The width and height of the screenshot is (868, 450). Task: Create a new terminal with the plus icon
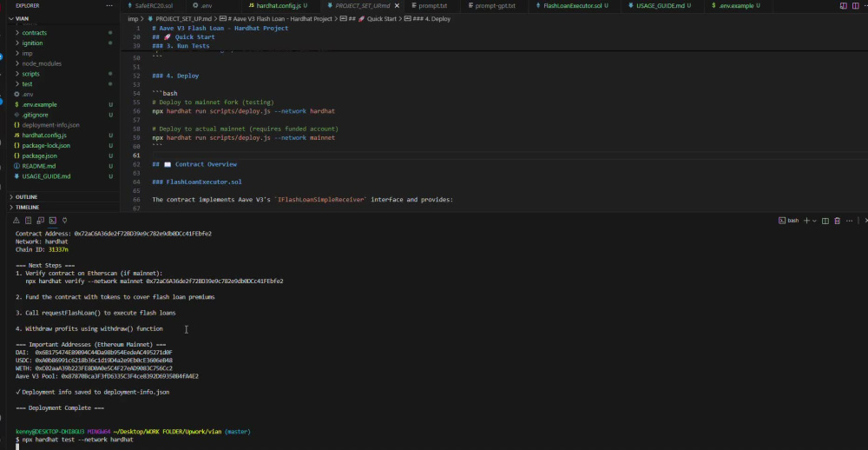806,221
